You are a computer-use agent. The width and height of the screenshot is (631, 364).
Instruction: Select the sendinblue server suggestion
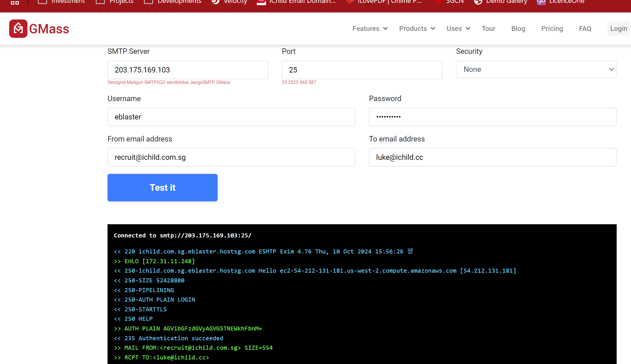point(177,82)
